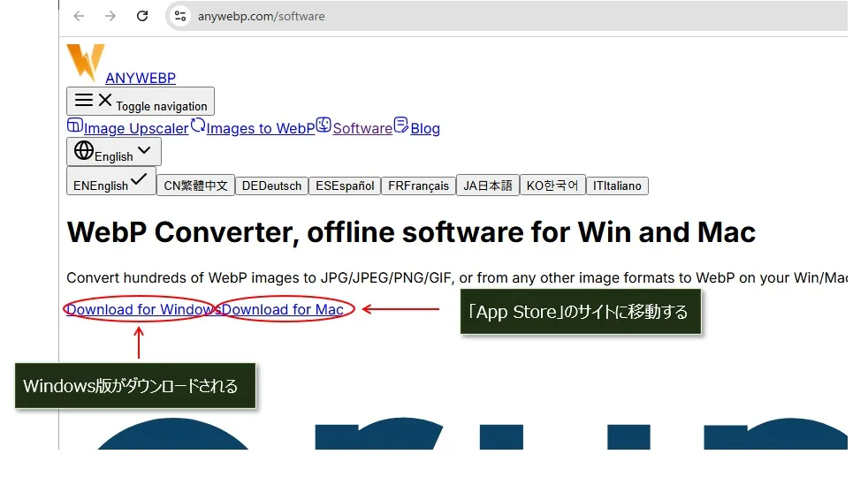Click the Images to WebP refresh icon
This screenshot has height=477, width=868.
pos(198,125)
